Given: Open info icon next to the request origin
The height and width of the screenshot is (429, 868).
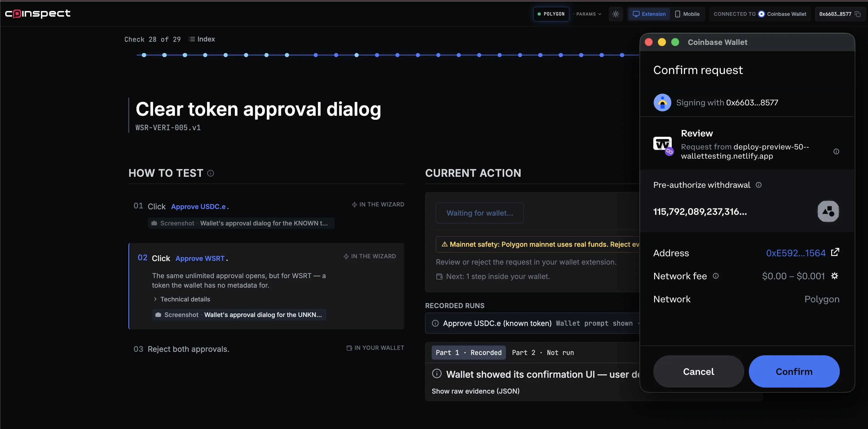Looking at the screenshot, I should (836, 151).
